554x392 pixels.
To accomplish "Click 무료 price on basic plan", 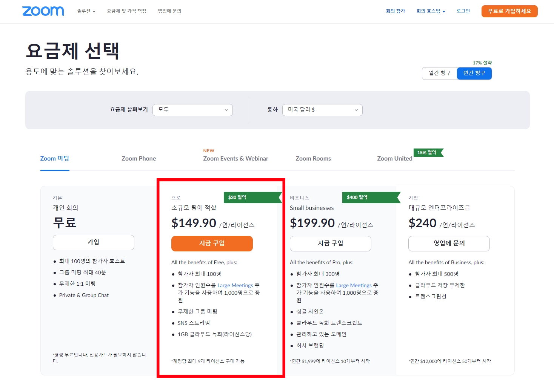I will [x=65, y=222].
